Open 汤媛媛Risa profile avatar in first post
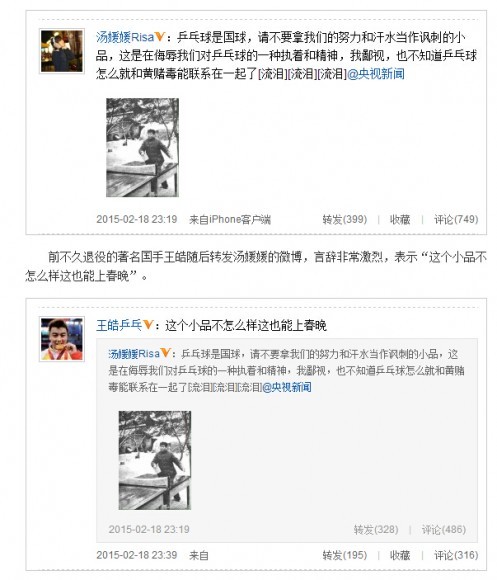Screen dimensions: 497x580 click(62, 51)
